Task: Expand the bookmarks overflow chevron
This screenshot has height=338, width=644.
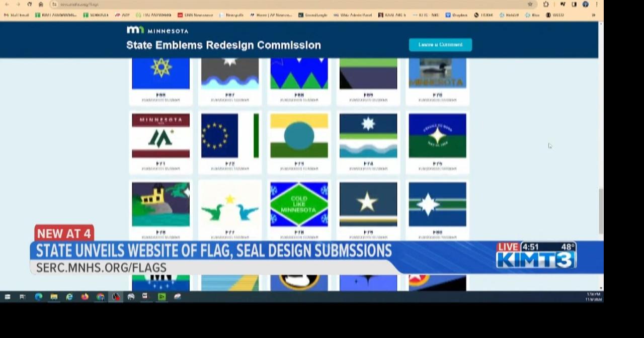Action: point(593,15)
